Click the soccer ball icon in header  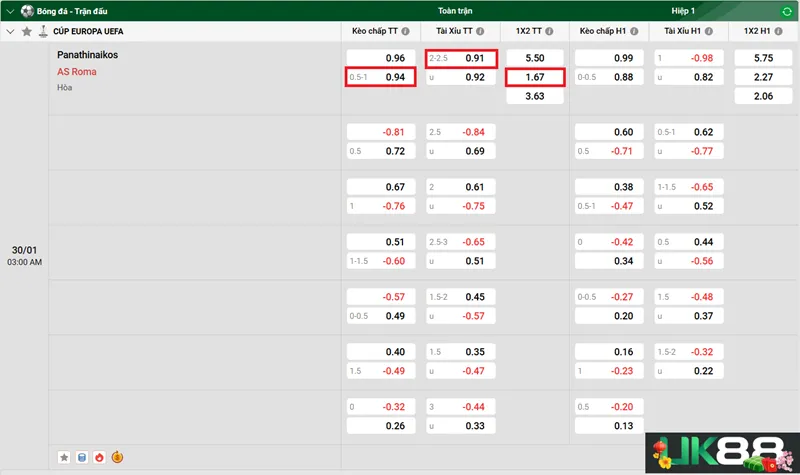(x=27, y=11)
